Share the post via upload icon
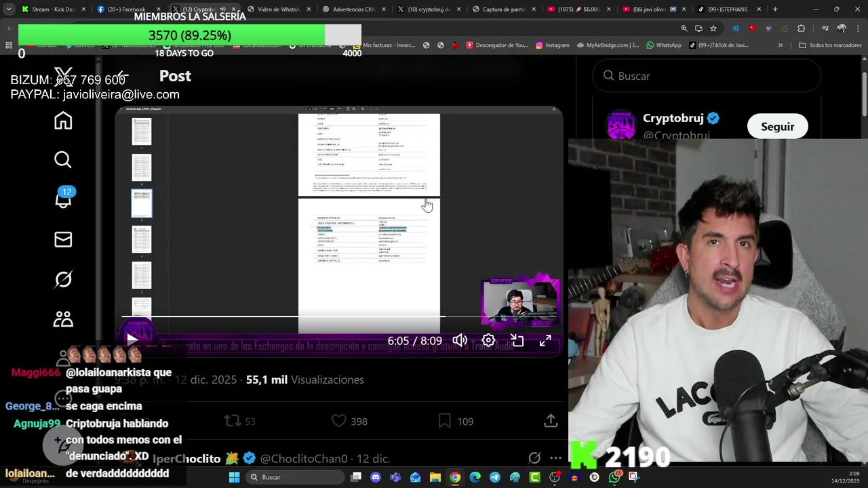The width and height of the screenshot is (868, 488). (x=551, y=422)
